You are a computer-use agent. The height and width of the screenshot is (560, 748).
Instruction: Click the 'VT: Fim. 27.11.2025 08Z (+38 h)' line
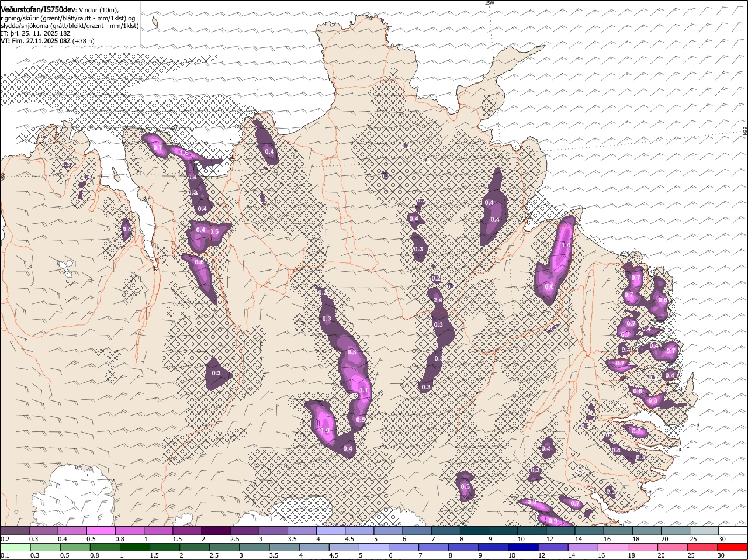[47, 42]
